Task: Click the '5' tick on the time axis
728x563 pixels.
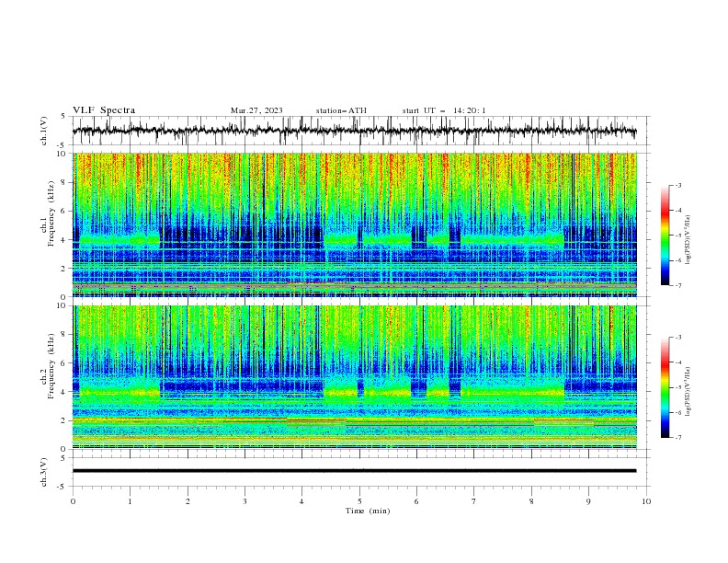Action: pos(359,501)
